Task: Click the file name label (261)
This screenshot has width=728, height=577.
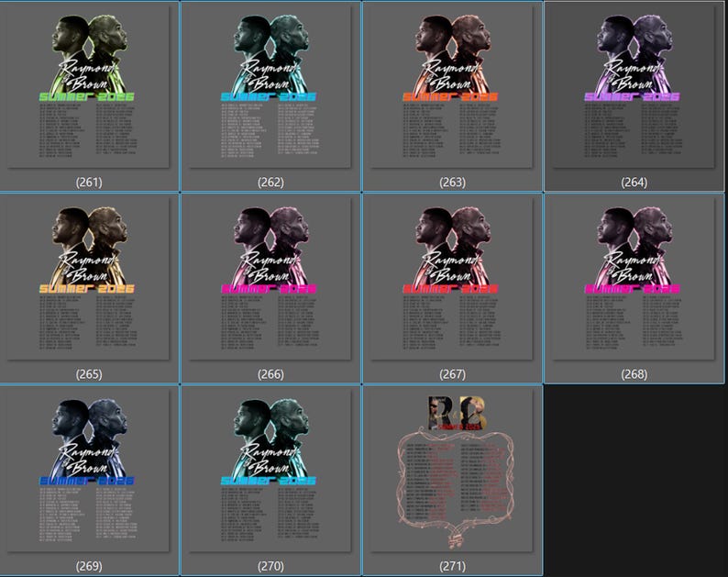Action: click(x=89, y=183)
